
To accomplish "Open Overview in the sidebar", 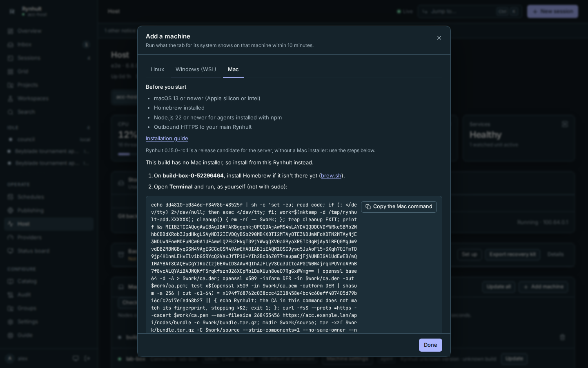I will point(49,31).
